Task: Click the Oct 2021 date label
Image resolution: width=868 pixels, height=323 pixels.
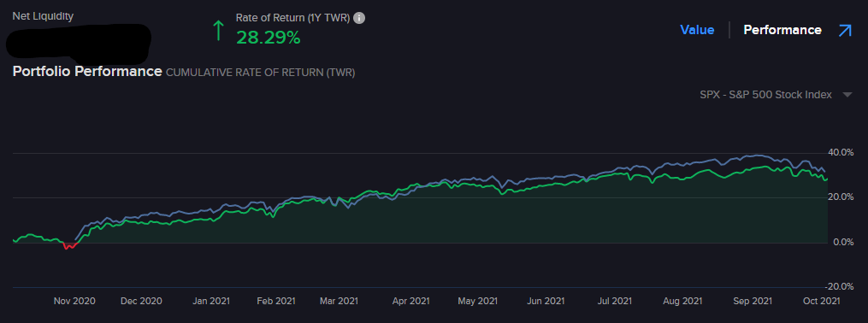Action: pos(823,301)
